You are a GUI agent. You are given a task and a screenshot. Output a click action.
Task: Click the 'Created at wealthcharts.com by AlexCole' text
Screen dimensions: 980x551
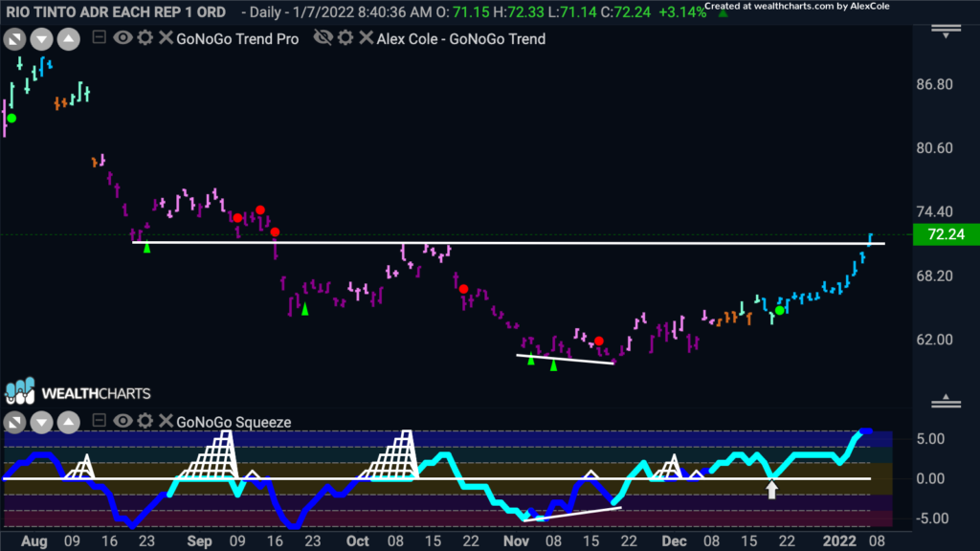tap(797, 7)
